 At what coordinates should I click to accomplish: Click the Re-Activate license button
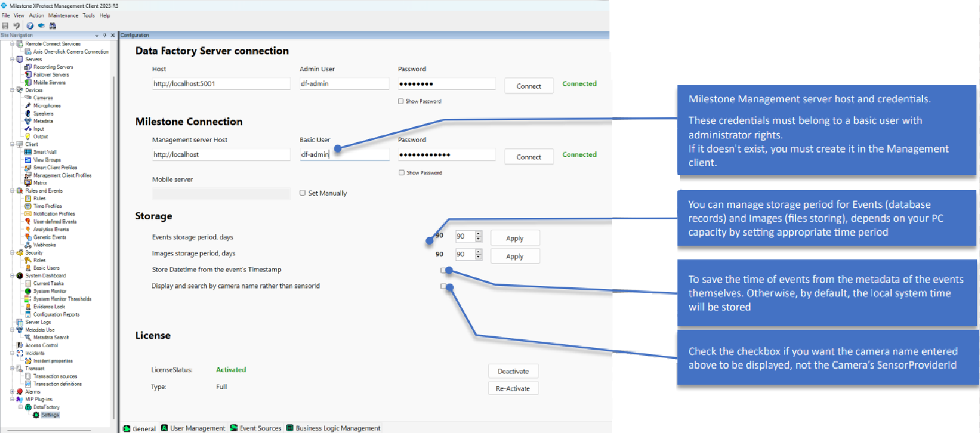513,388
